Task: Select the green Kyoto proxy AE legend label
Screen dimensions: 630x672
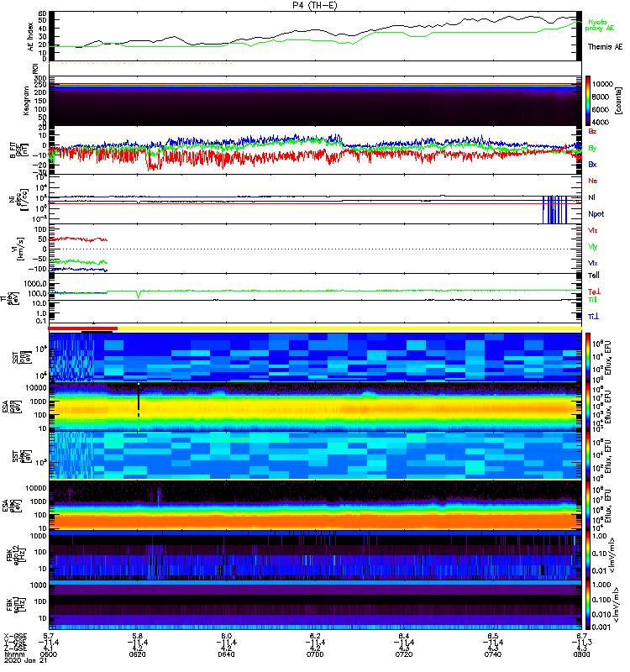Action: click(x=599, y=25)
